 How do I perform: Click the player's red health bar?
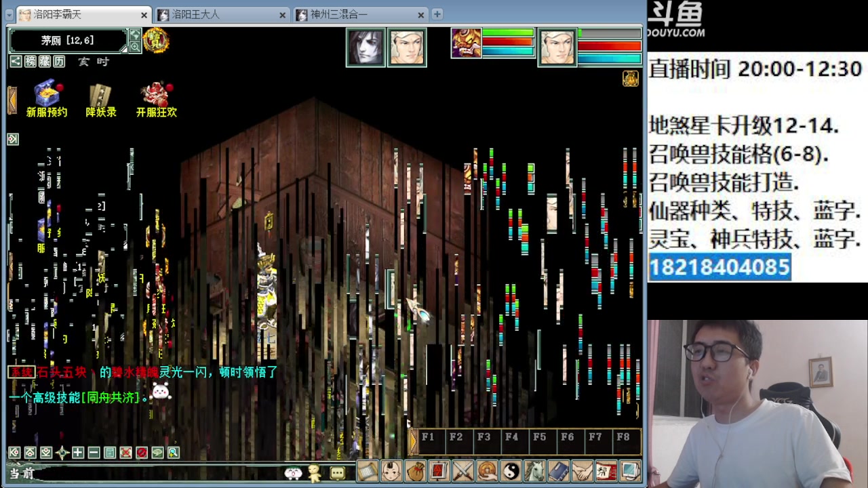(x=610, y=46)
